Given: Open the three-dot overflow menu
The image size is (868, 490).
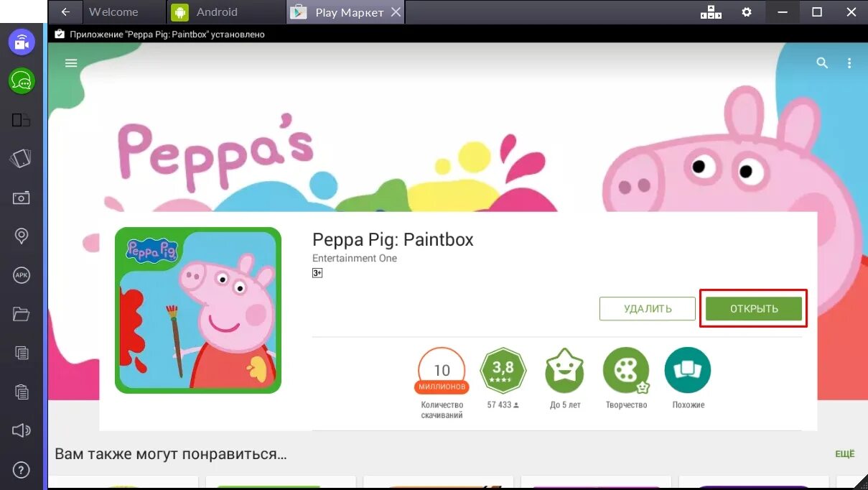Looking at the screenshot, I should click(x=849, y=63).
